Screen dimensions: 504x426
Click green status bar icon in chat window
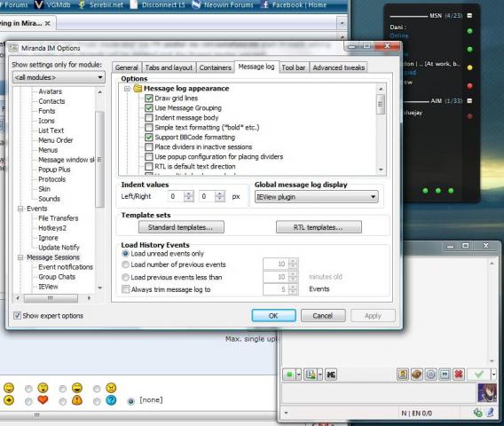(x=478, y=413)
